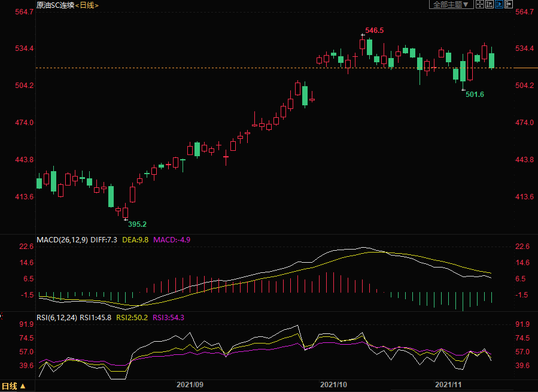Click the crosshair cursor icon in top toolbar
The width and height of the screenshot is (538, 392).
[480, 4]
